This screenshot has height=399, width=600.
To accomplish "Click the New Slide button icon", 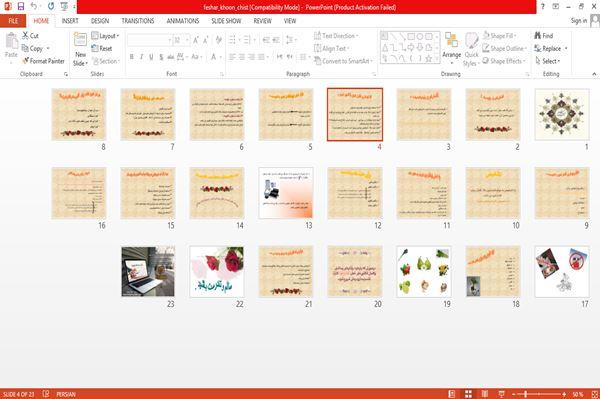I will [x=80, y=40].
